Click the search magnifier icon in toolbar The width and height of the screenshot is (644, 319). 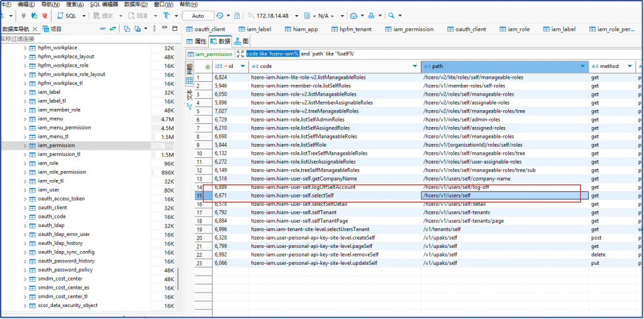click(x=392, y=15)
